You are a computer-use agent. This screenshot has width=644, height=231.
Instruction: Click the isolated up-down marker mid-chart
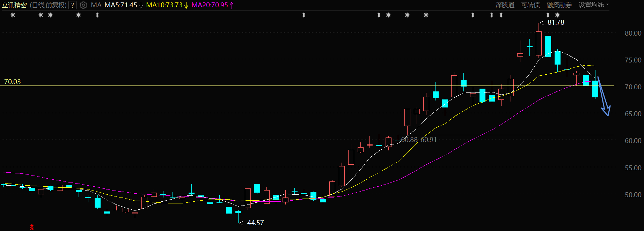[x=304, y=15]
